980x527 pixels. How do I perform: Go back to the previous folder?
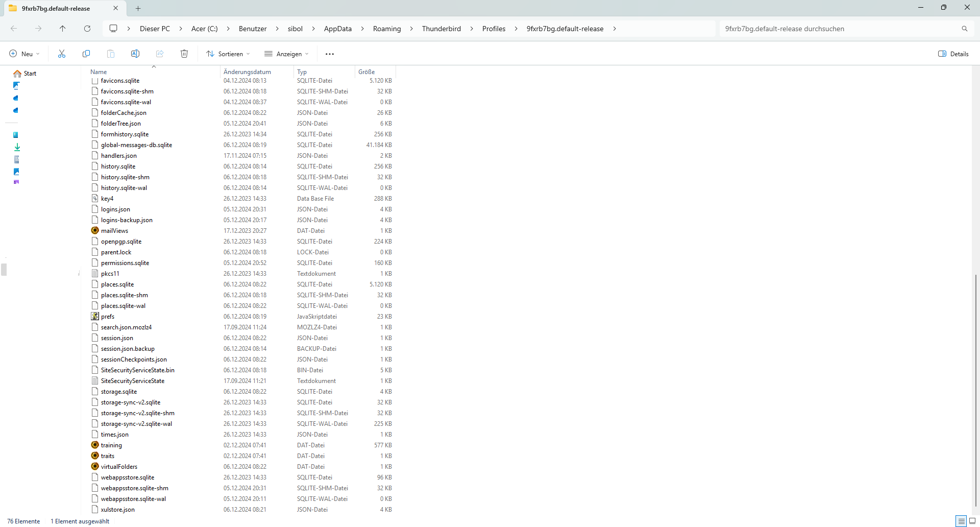coord(14,29)
